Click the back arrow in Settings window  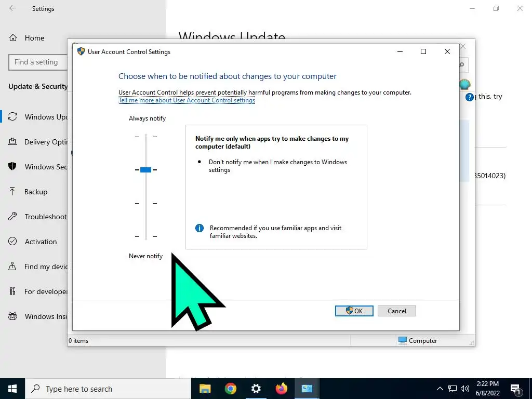coord(12,8)
